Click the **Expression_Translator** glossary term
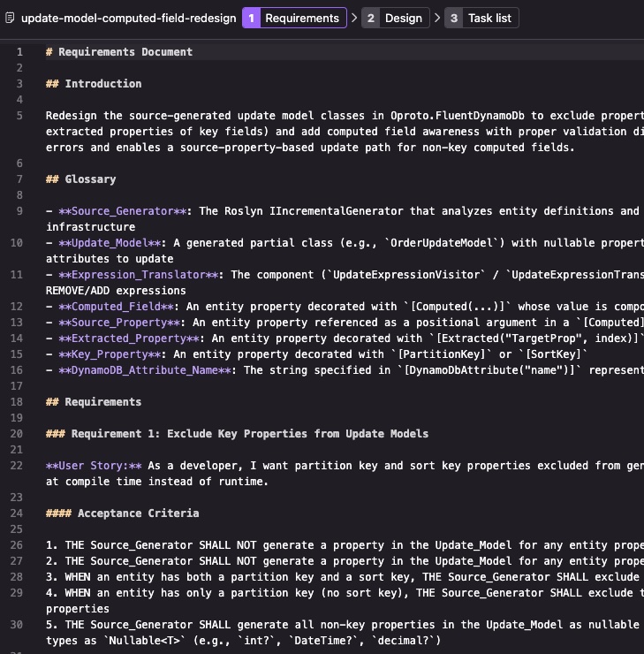The image size is (644, 654). [139, 275]
